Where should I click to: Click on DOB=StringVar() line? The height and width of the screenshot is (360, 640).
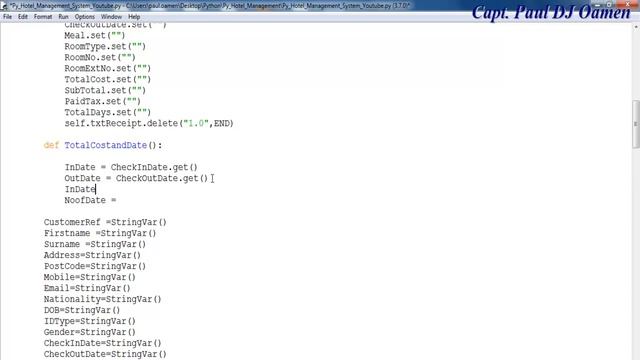pos(82,311)
